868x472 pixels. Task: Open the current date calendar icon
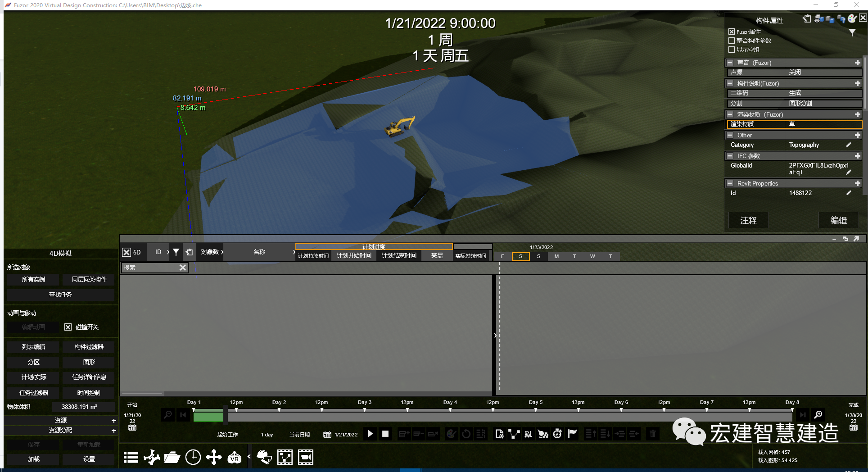click(327, 435)
